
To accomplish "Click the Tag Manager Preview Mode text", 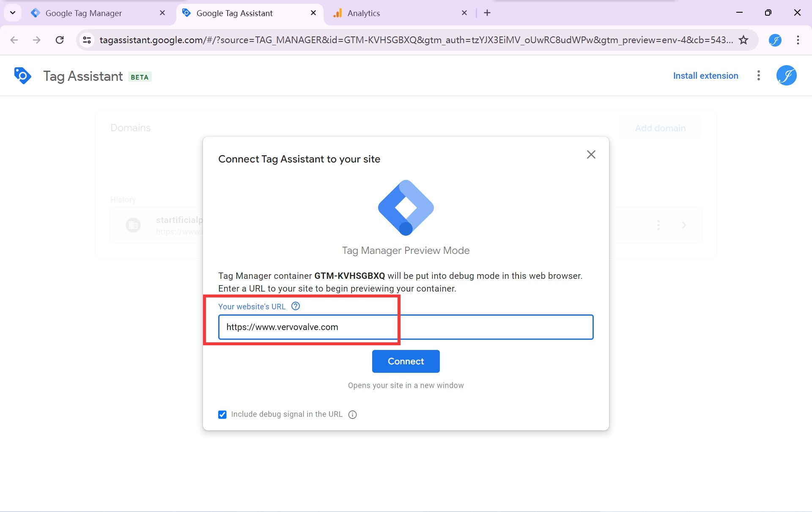I will point(406,250).
